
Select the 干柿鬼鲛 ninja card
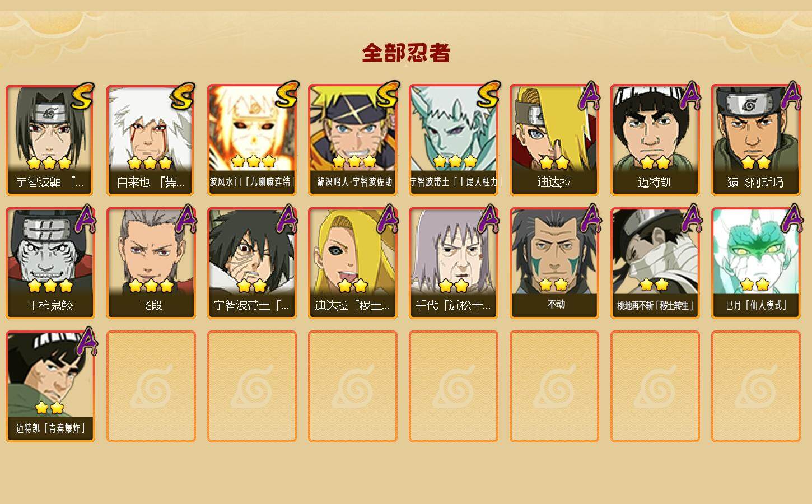(x=50, y=263)
